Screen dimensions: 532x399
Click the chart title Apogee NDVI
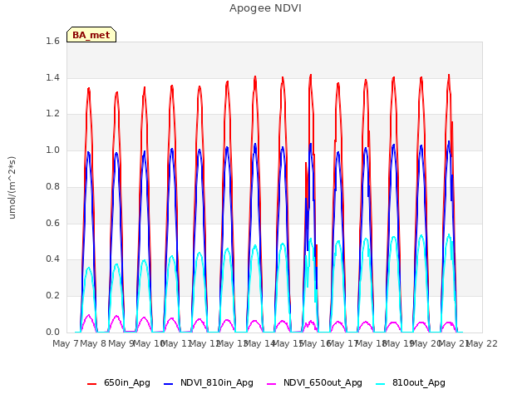[265, 8]
